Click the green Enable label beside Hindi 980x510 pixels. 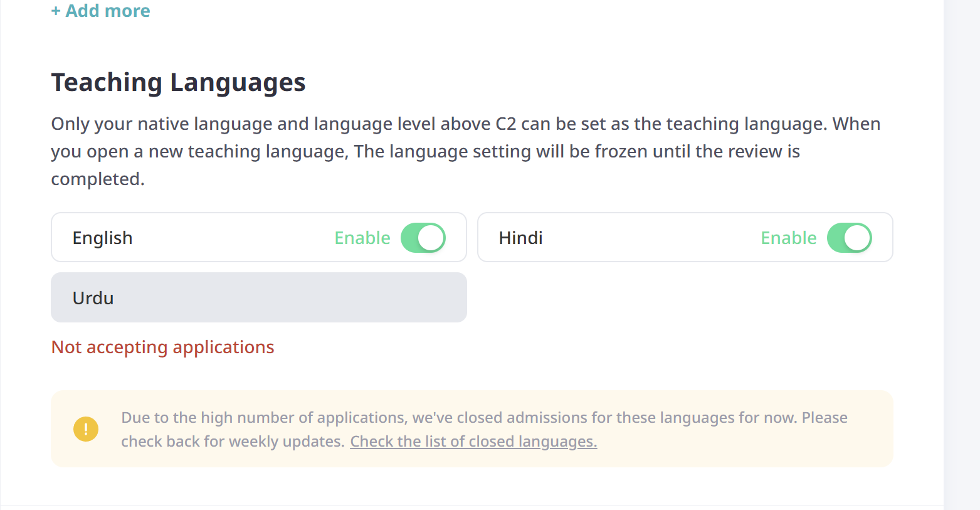(788, 238)
